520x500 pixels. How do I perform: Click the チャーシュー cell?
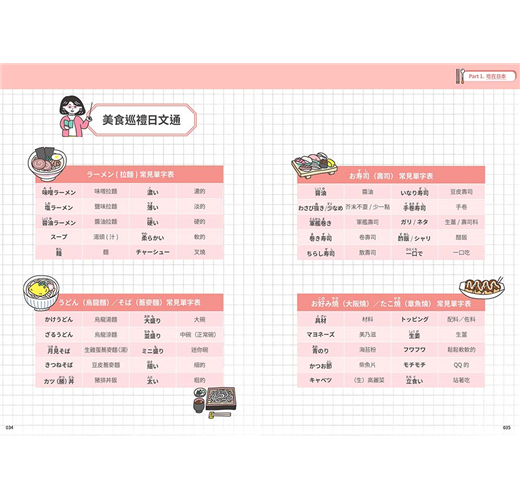(153, 252)
